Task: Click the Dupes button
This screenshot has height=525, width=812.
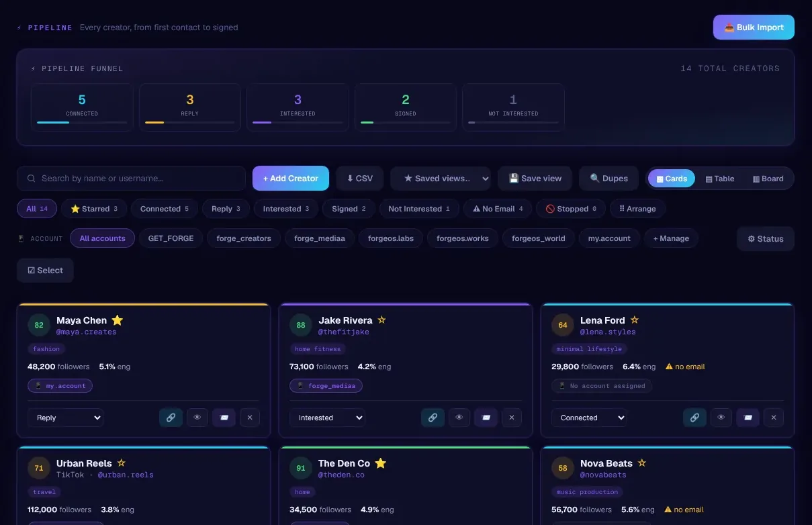Action: pos(609,179)
